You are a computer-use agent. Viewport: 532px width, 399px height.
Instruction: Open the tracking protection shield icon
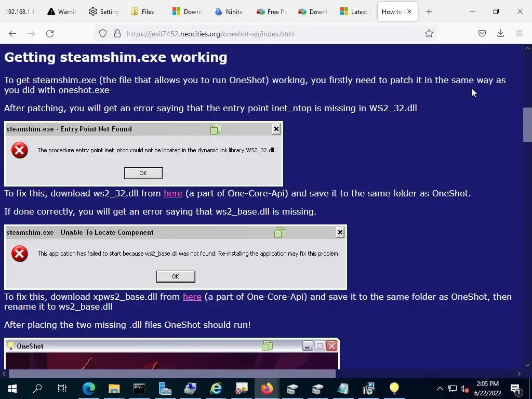click(103, 33)
